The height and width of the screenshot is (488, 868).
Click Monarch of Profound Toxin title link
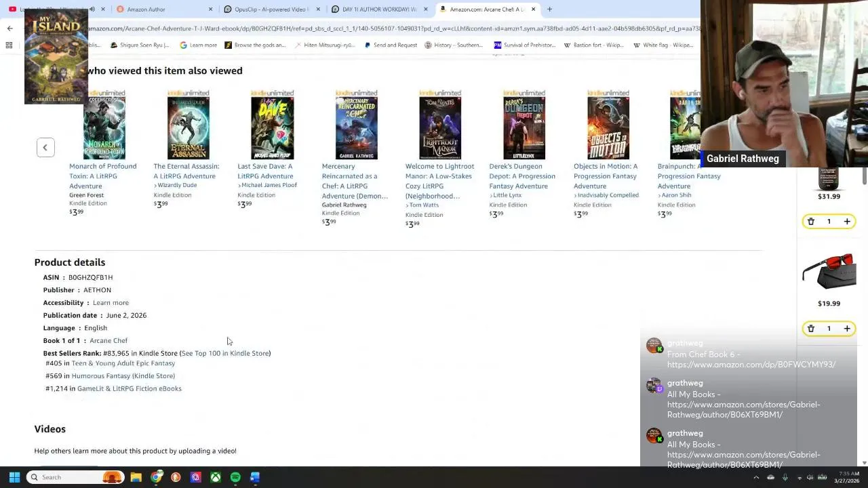pos(102,176)
